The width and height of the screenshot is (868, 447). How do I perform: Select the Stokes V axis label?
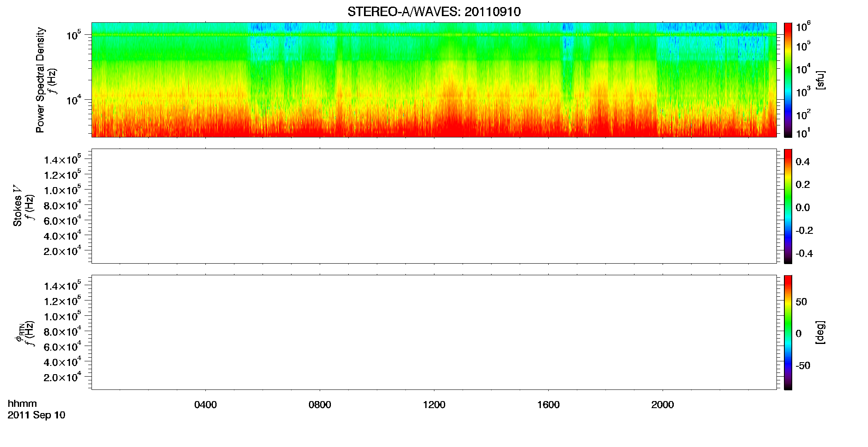(x=17, y=206)
